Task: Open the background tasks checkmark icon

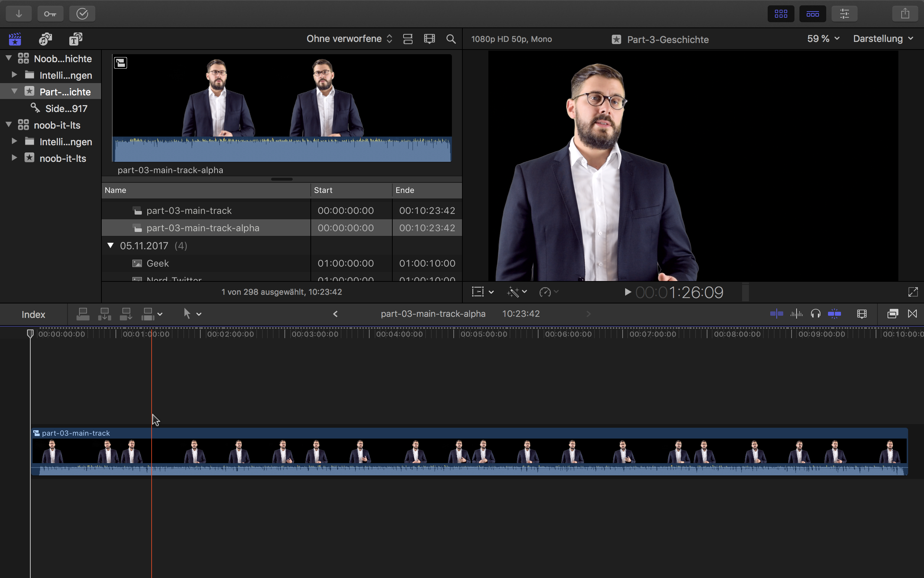Action: click(82, 14)
